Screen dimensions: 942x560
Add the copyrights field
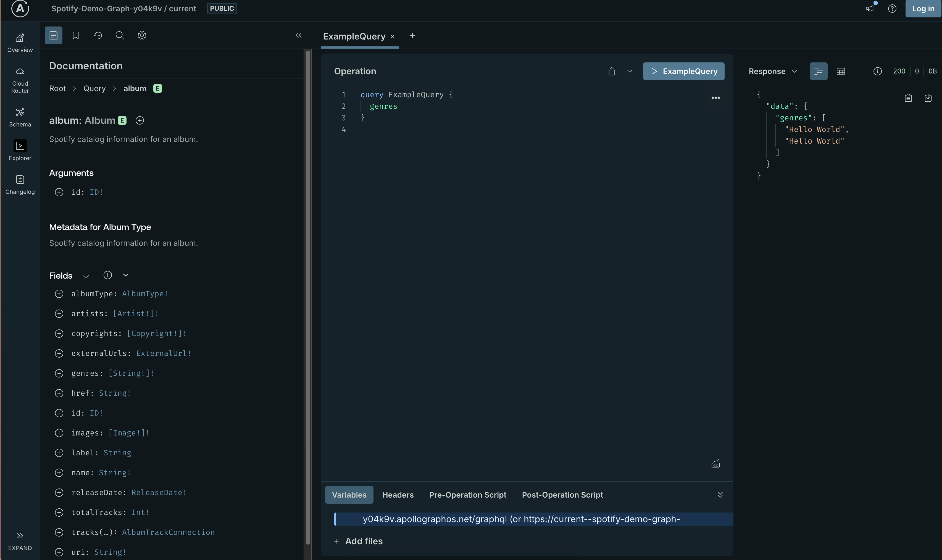tap(59, 334)
